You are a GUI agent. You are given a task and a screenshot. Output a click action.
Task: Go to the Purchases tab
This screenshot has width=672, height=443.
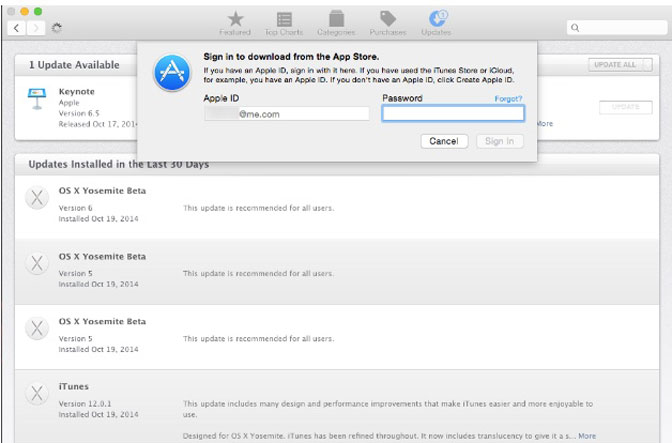[388, 24]
